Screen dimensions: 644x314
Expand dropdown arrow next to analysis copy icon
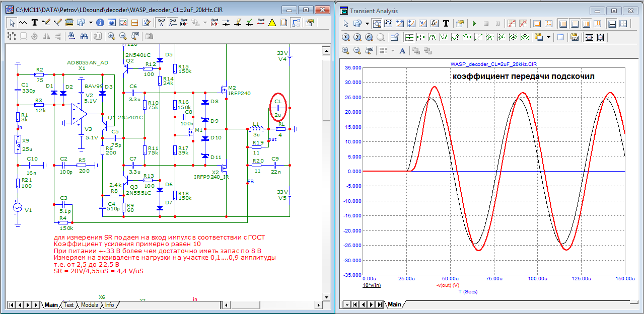(367, 24)
